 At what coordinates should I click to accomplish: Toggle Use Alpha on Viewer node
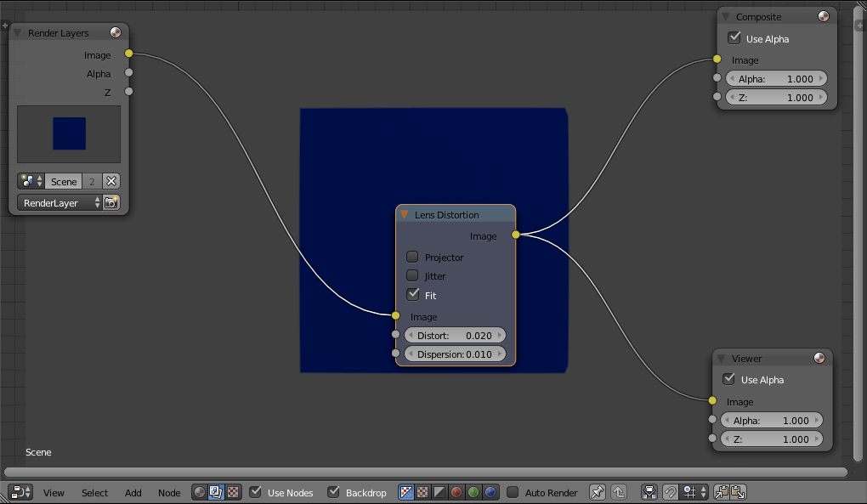click(728, 379)
